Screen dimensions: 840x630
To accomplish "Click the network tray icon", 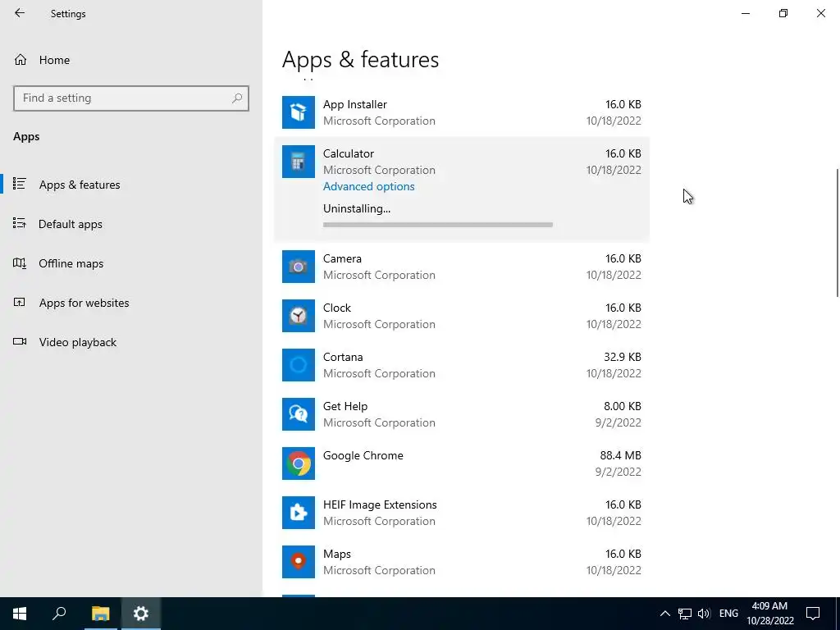I will coord(684,614).
